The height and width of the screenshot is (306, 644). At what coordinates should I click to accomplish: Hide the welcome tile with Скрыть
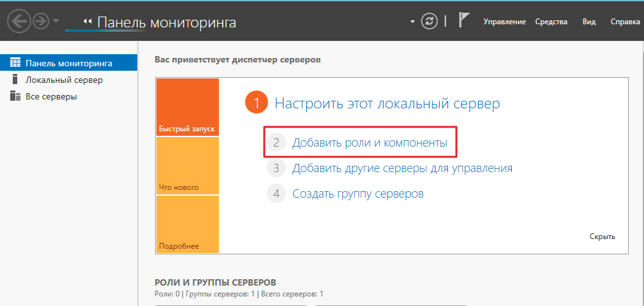[602, 237]
